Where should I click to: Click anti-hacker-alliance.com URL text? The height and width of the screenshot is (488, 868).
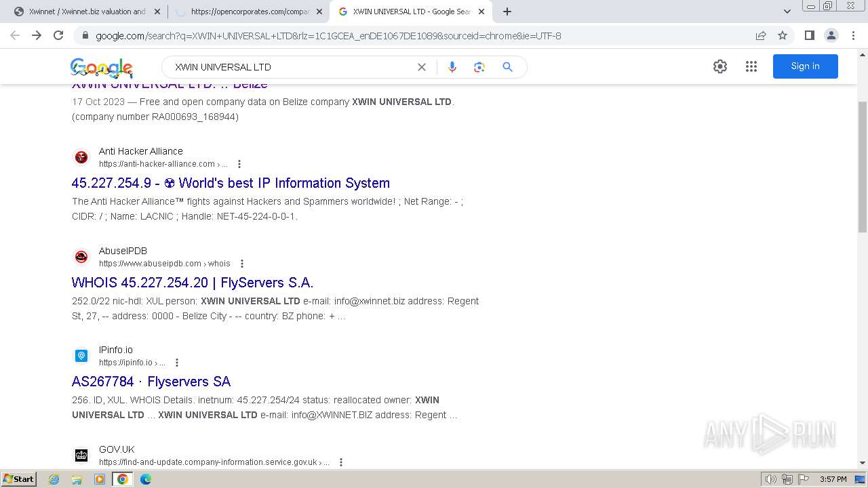pyautogui.click(x=163, y=164)
